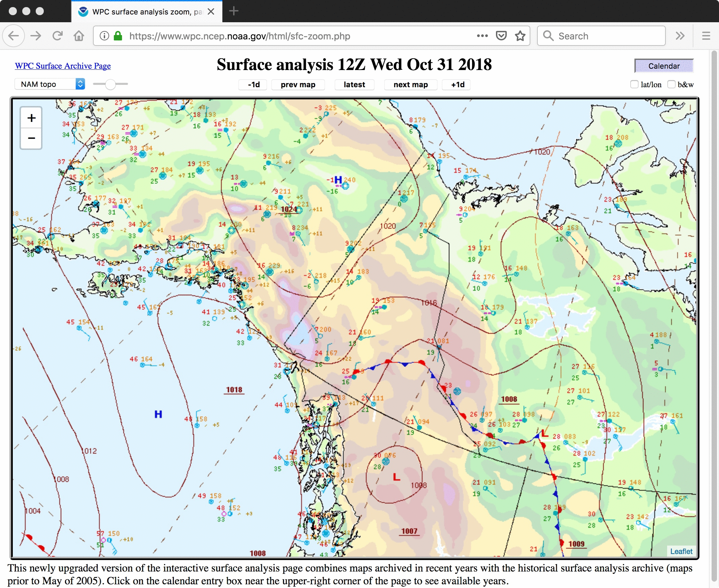Click the Pocket save icon

(501, 36)
